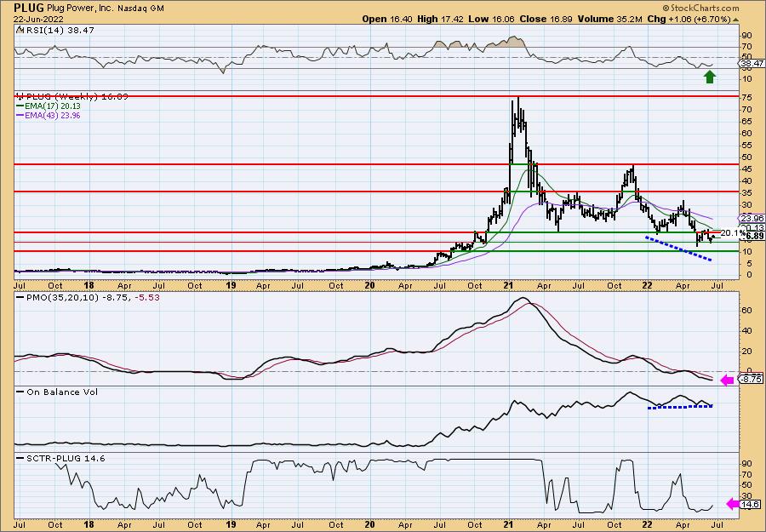Click the 14.6 SCTR value tag on right axis

752,504
